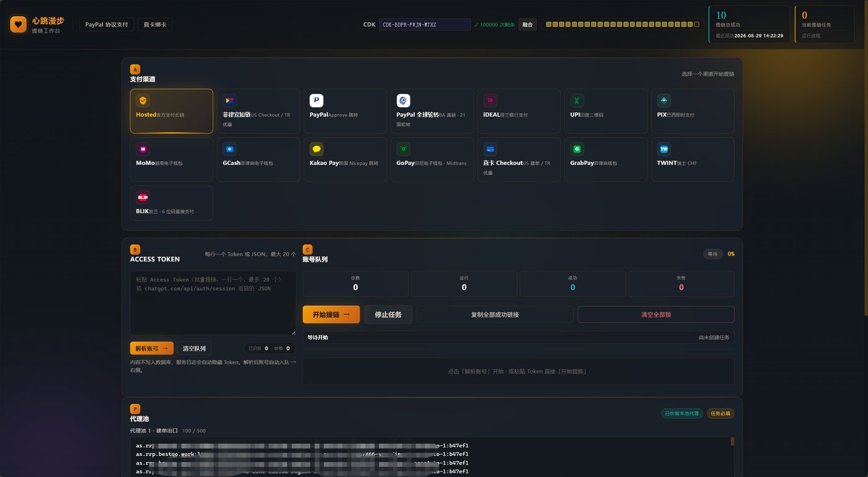Click the ACCESS TOKEN section heading

(155, 259)
